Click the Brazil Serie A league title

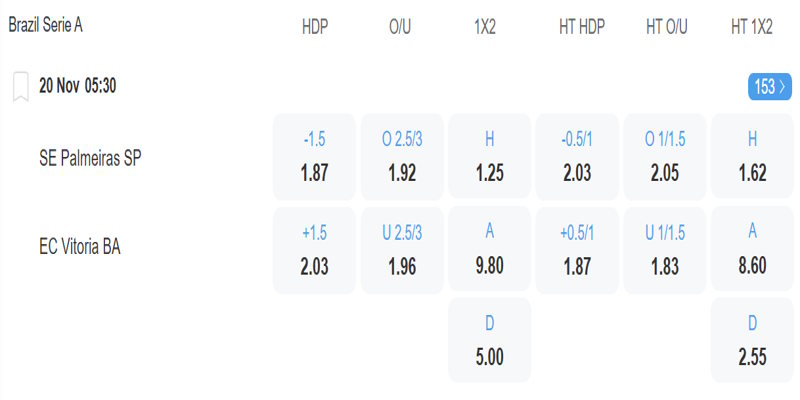[x=46, y=25]
